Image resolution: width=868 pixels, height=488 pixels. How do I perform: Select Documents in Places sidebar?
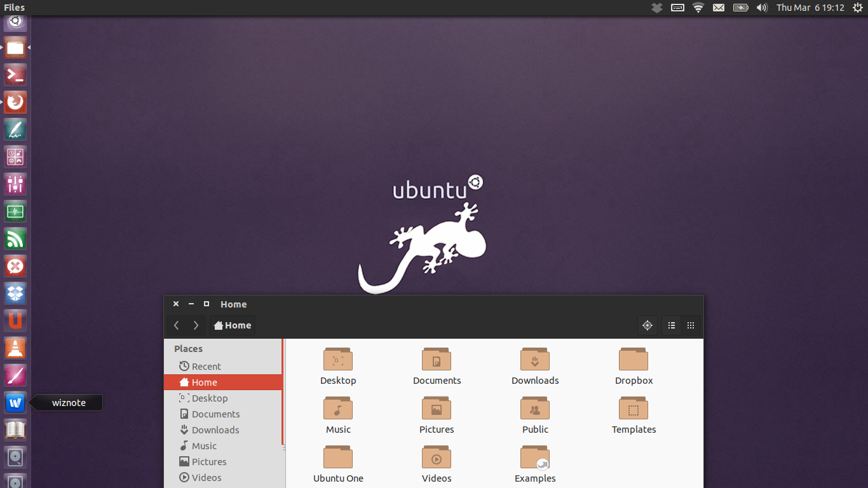coord(223,414)
